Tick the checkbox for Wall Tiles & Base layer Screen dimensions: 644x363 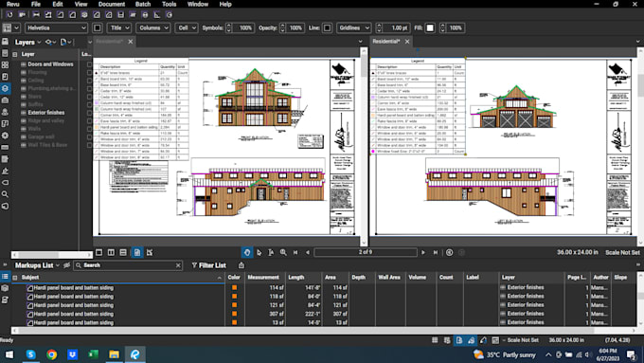pos(89,145)
